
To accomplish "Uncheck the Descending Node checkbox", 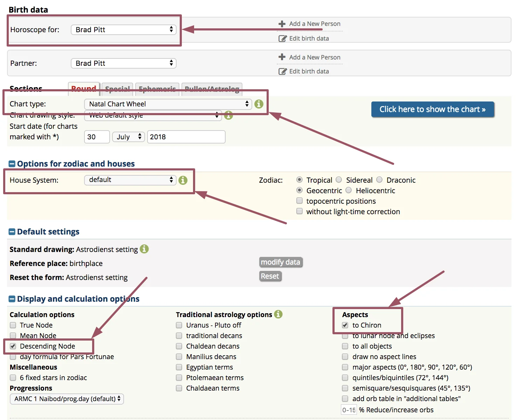I will [13, 346].
